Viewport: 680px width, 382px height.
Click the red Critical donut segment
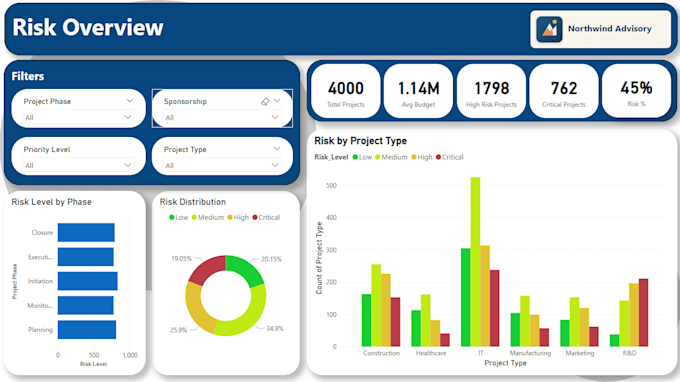point(207,267)
